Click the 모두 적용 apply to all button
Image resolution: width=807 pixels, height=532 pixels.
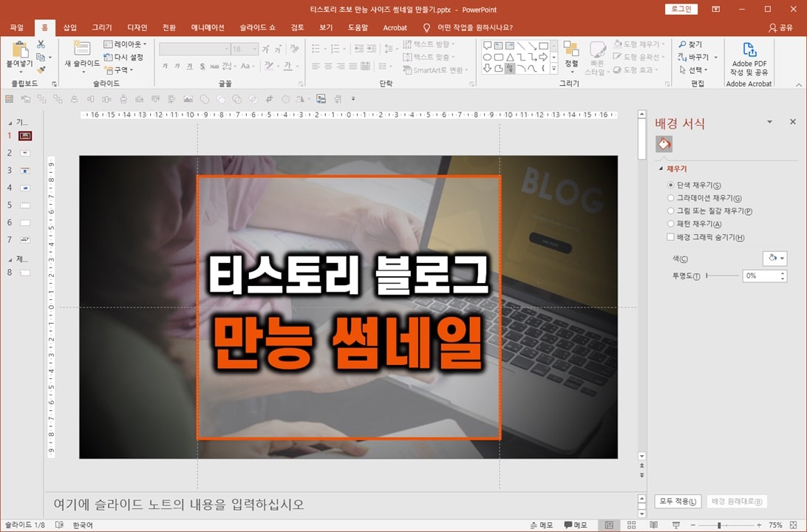tap(678, 501)
